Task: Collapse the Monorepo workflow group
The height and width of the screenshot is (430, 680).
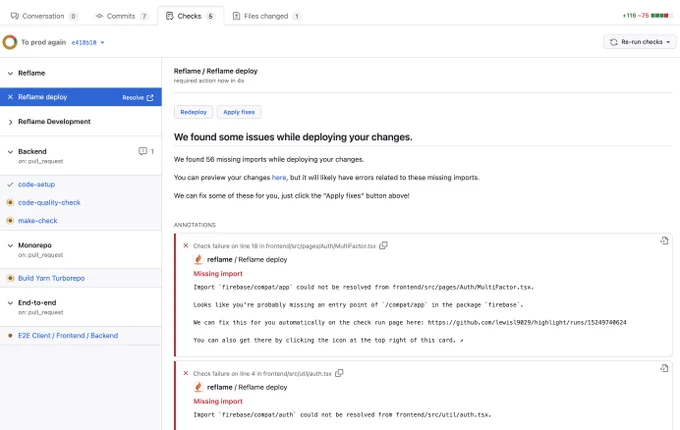Action: (10, 245)
